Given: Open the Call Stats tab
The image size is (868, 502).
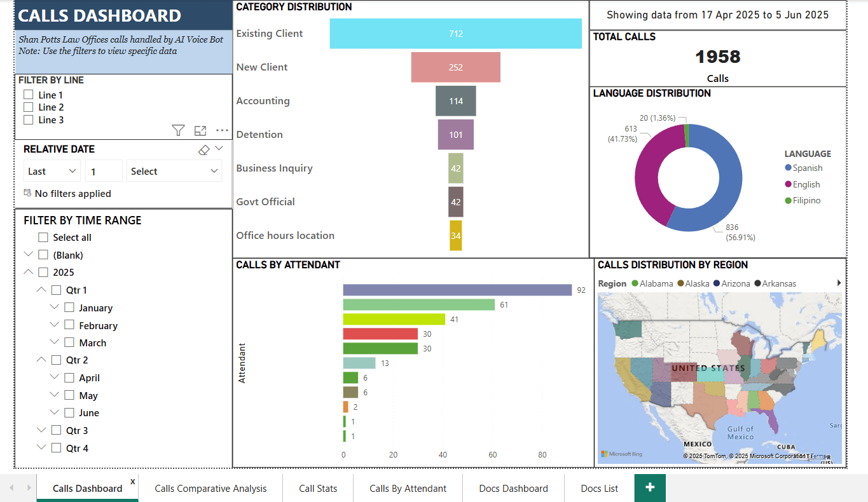Looking at the screenshot, I should 318,488.
